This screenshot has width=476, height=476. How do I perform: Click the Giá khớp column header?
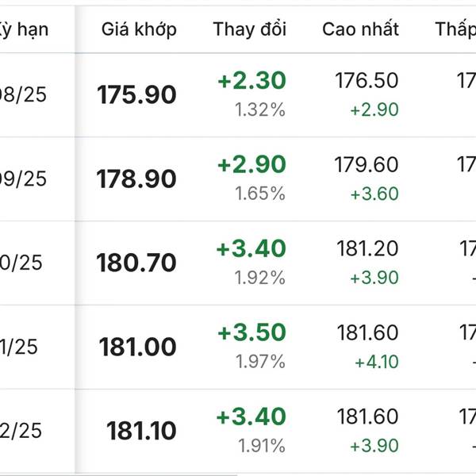point(139,30)
